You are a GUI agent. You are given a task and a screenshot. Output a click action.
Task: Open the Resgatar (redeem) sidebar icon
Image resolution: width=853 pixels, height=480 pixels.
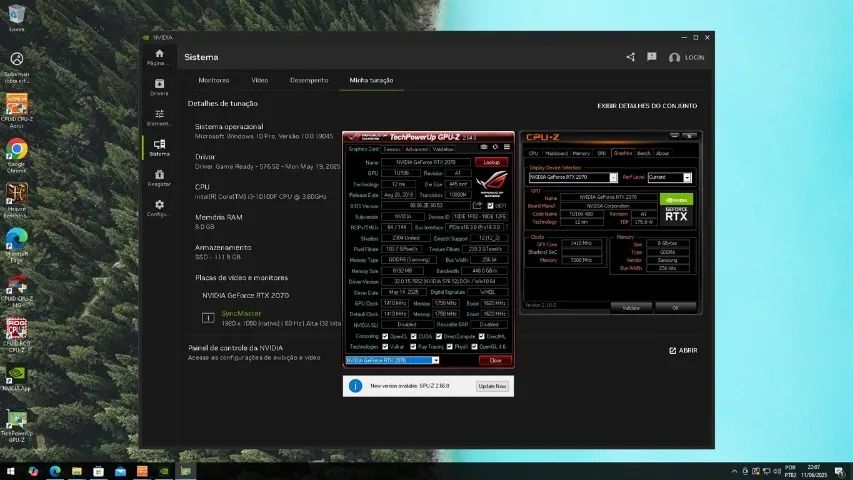point(159,178)
